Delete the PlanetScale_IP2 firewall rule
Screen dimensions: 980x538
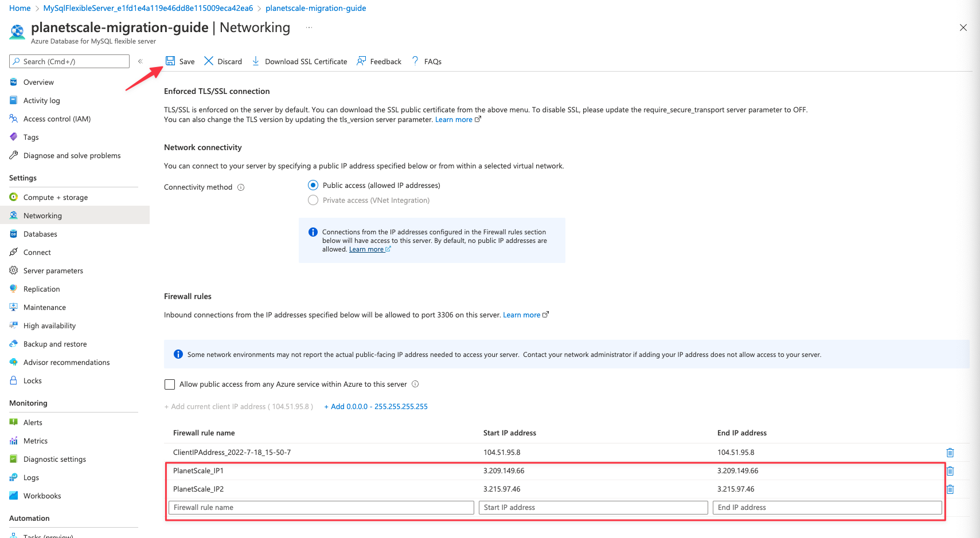(950, 489)
